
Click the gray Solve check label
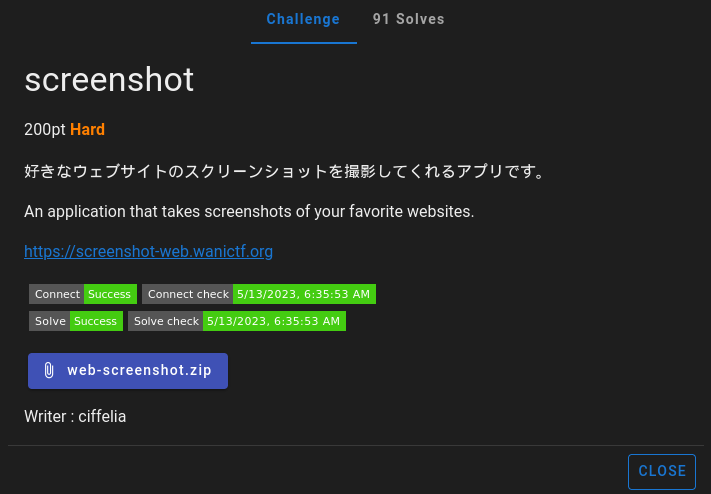tap(166, 321)
